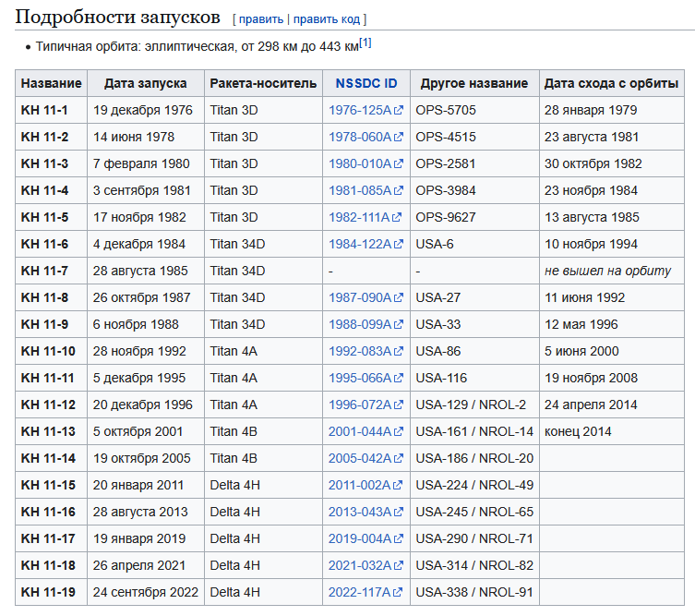Screen dimensions: 695x616
Task: Click launch date '6 ноября 1988'
Action: click(136, 324)
